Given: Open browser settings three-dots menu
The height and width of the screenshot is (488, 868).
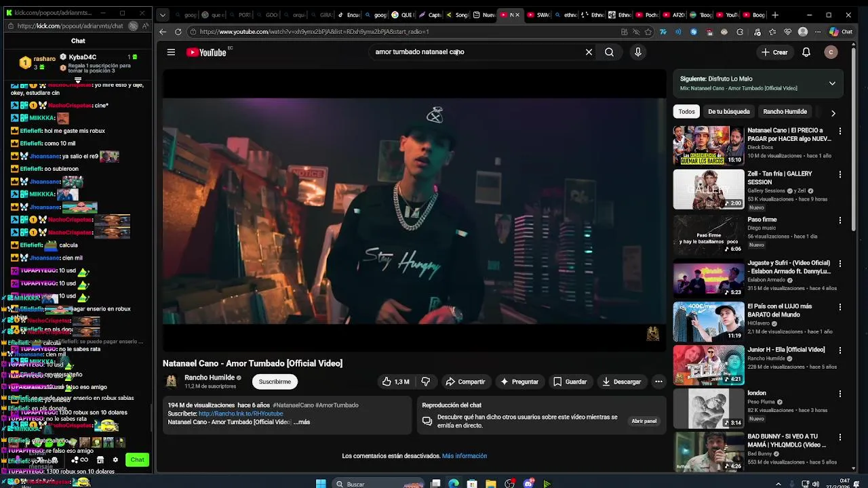Looking at the screenshot, I should click(816, 32).
